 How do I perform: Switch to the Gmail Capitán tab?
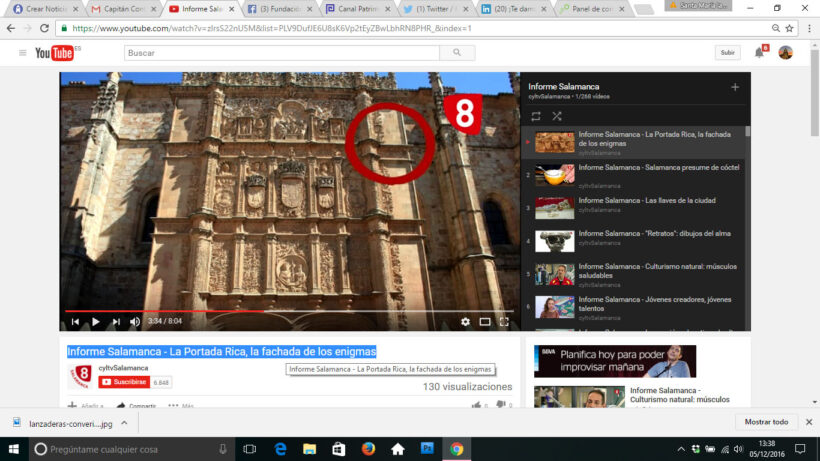124,9
